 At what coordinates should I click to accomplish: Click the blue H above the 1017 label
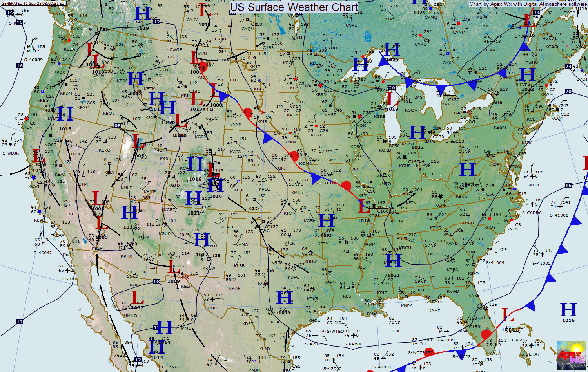pos(202,240)
